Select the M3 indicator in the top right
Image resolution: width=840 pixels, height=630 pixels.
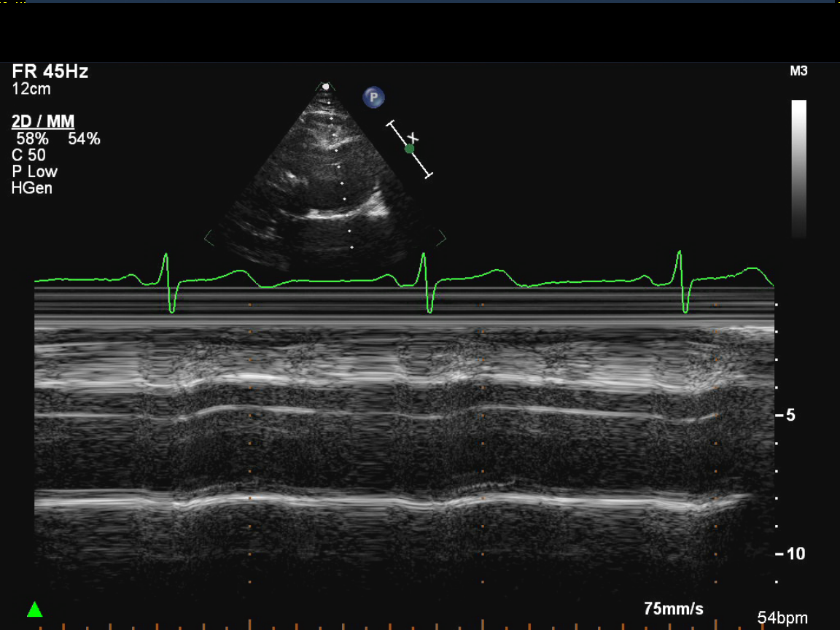pos(798,71)
